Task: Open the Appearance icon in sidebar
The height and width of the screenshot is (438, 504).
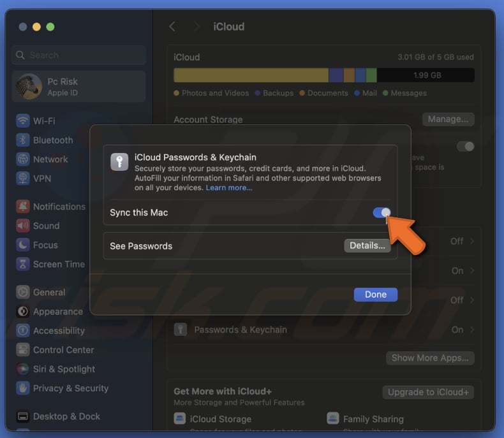Action: point(23,312)
